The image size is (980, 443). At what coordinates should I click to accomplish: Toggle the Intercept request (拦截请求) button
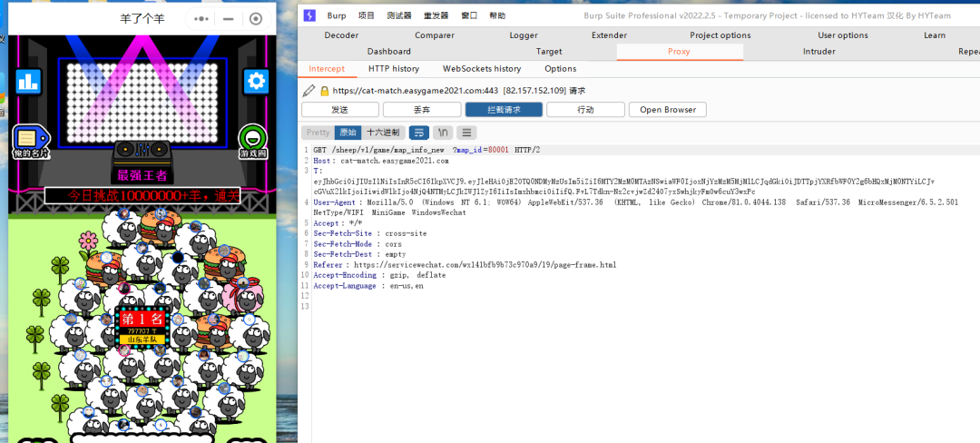click(x=504, y=109)
